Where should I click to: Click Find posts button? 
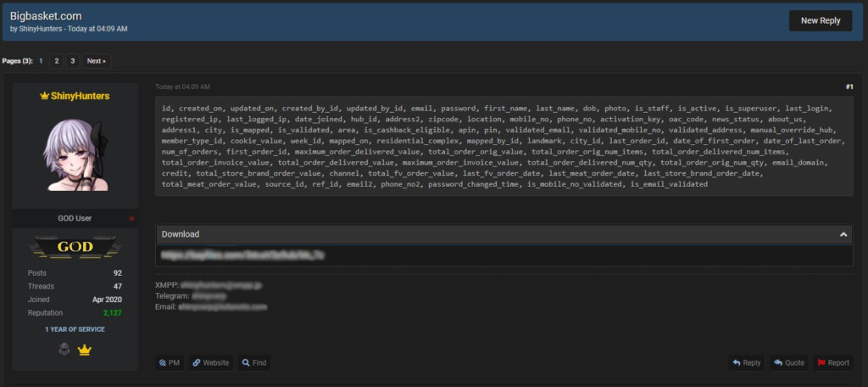[x=254, y=362]
